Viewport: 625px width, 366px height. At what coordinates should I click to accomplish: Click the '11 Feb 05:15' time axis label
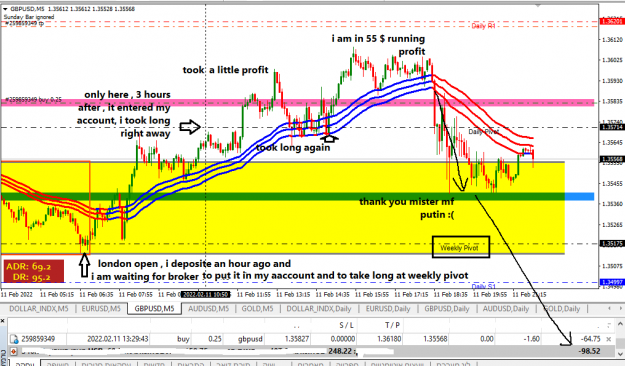(x=57, y=295)
